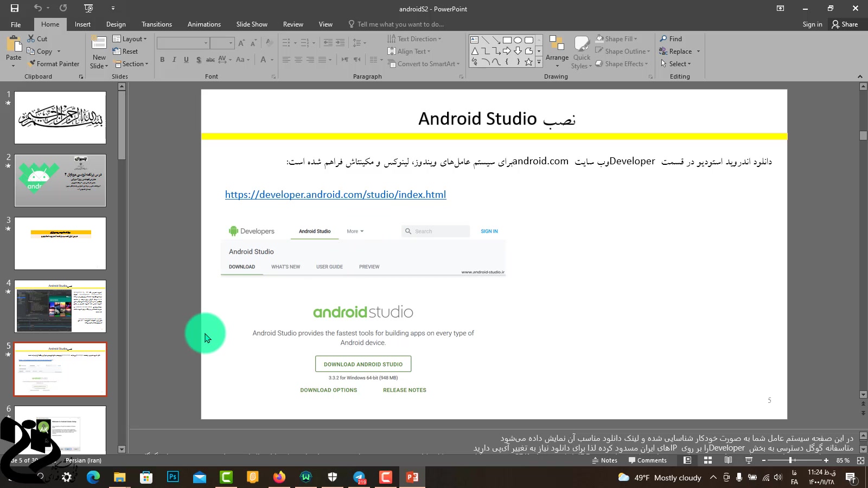This screenshot has width=868, height=488.
Task: Decrease font size
Action: tap(253, 43)
